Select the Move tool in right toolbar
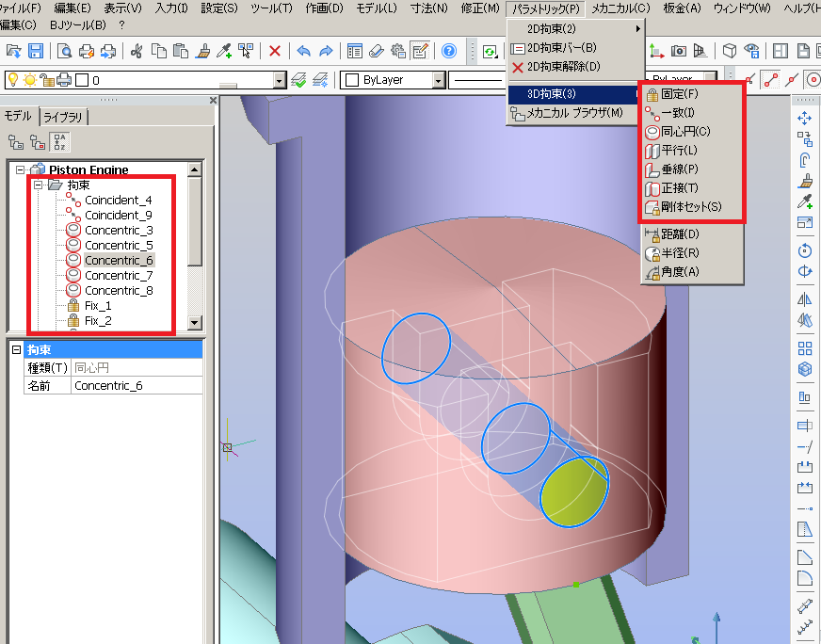 coord(804,118)
